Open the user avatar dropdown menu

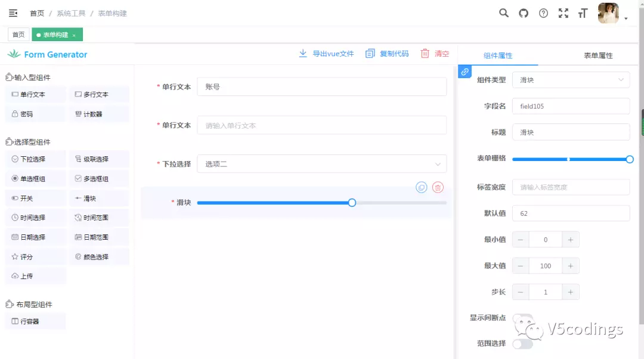(x=608, y=13)
